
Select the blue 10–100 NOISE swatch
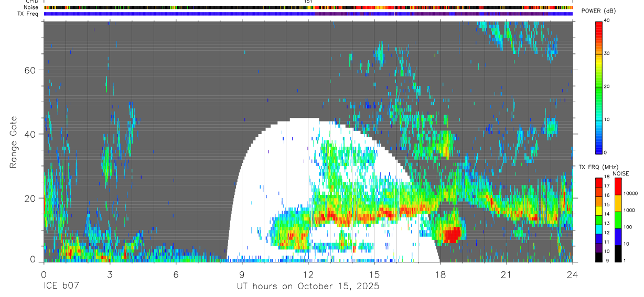tap(618, 236)
